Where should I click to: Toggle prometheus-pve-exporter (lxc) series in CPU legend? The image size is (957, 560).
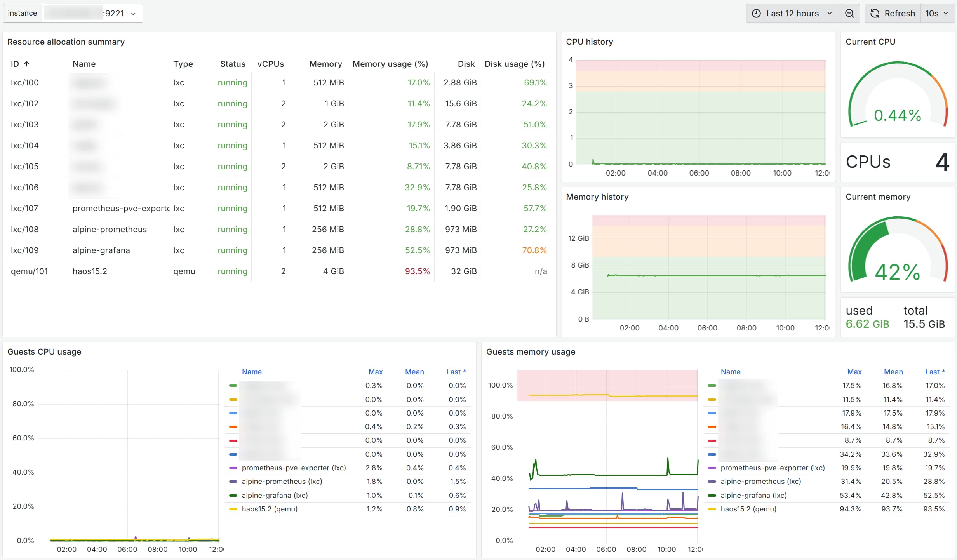[x=294, y=468]
